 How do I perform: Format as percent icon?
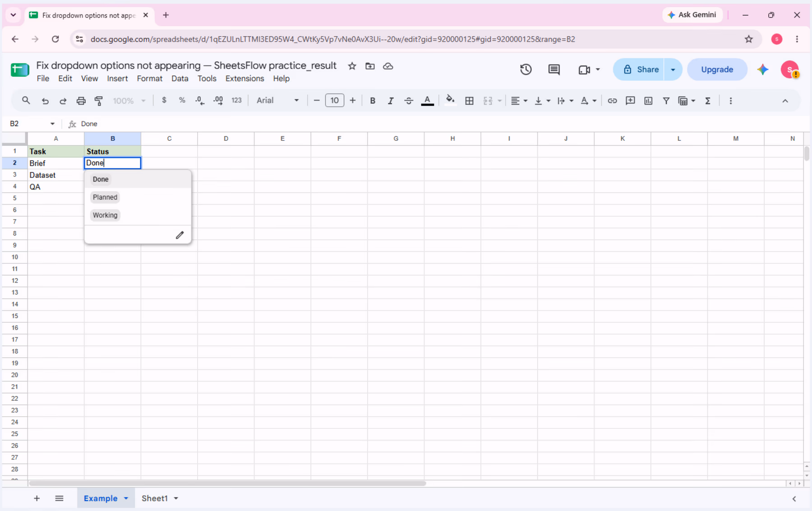[x=182, y=100]
